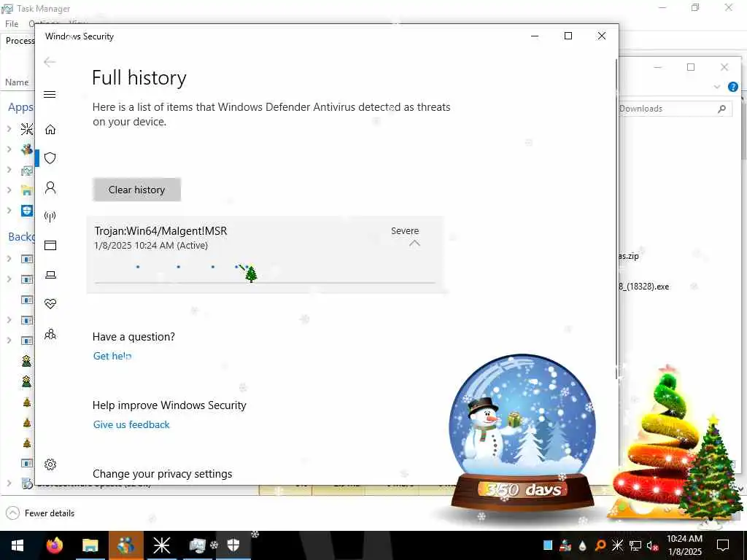Open the white asterisk app in taskbar
This screenshot has height=560, width=747.
pyautogui.click(x=161, y=545)
